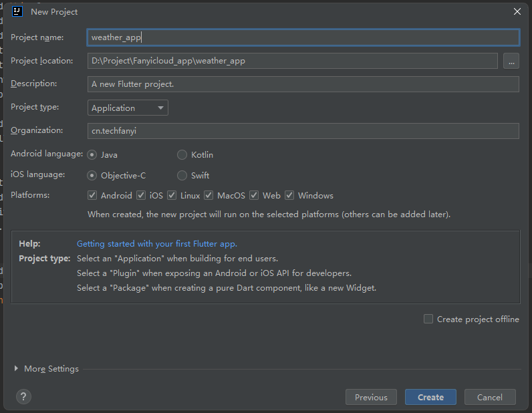Open Getting started with Flutter link
532x413 pixels.
157,244
